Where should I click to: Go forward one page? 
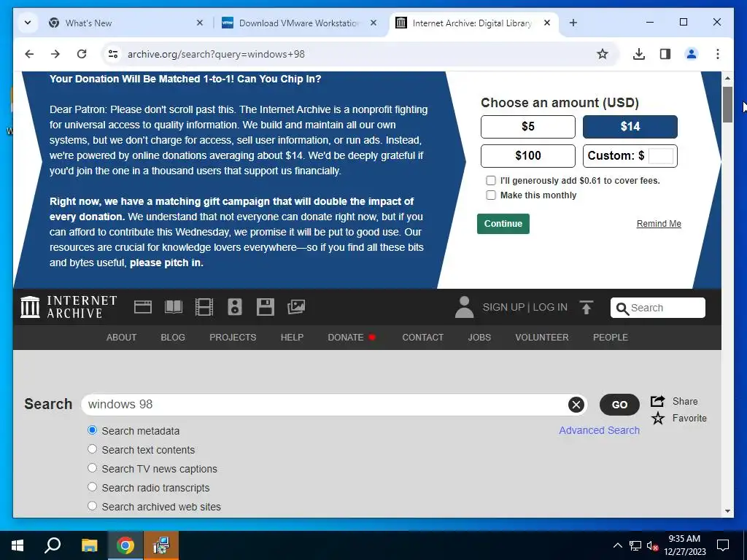[55, 54]
